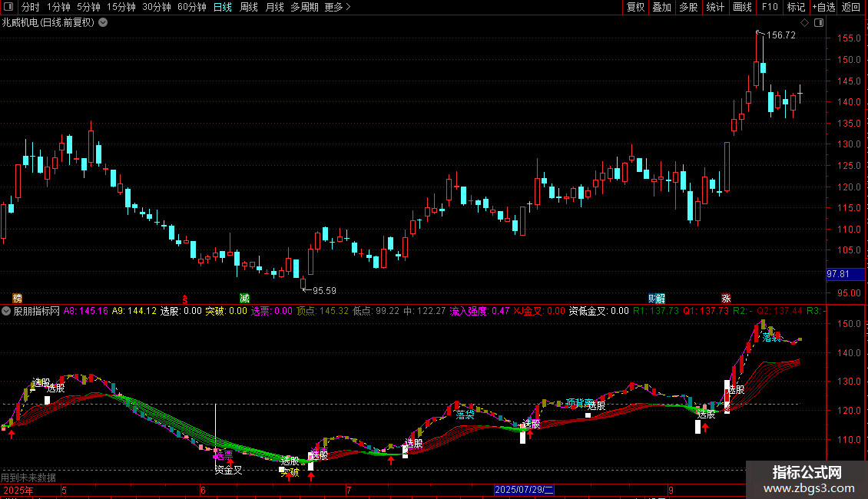Click the red $ dividend marker
The image size is (868, 499).
(x=185, y=299)
